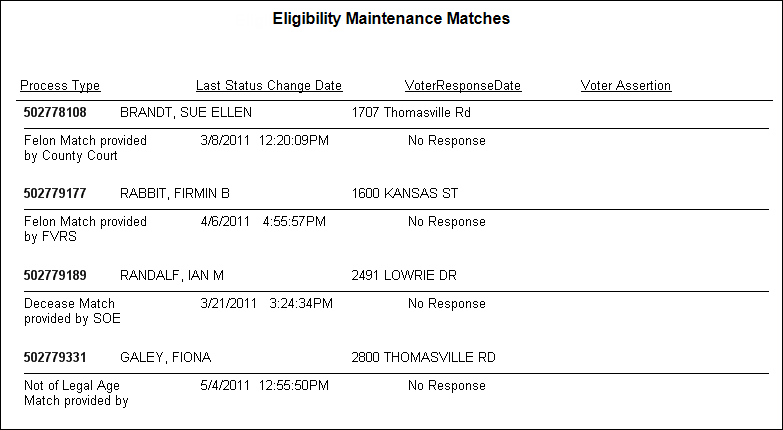
Task: Click Felon Match provided by County Court
Action: 85,148
